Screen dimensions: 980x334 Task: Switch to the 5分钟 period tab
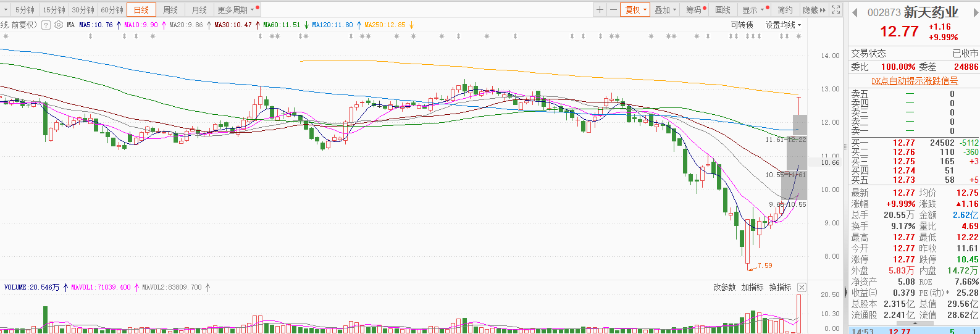(25, 10)
